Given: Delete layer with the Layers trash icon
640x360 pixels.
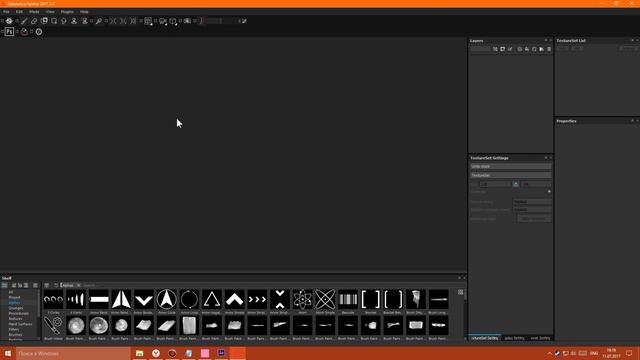Looking at the screenshot, I should (549, 49).
